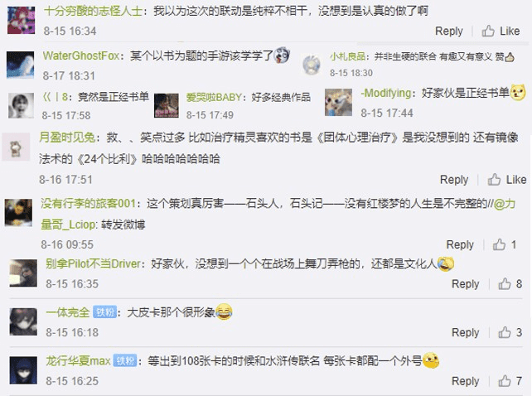Like 没有行李的旅客001's comment with 1 like
Image resolution: width=532 pixels, height=396 pixels.
point(505,244)
